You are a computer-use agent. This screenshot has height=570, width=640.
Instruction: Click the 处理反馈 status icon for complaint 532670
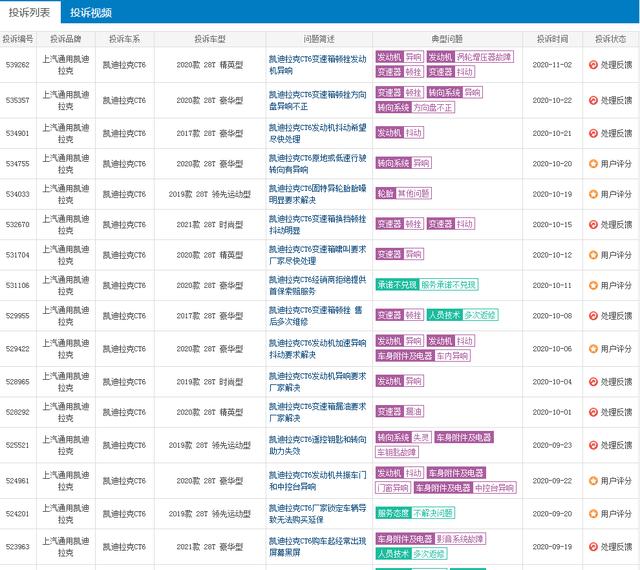(593, 225)
